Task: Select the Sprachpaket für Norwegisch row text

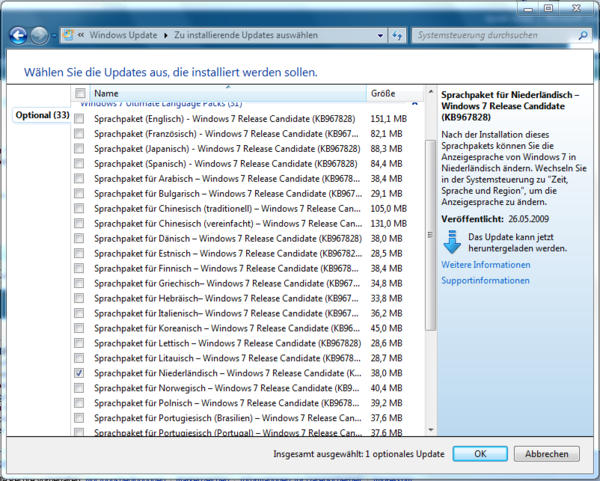Action: pyautogui.click(x=227, y=388)
